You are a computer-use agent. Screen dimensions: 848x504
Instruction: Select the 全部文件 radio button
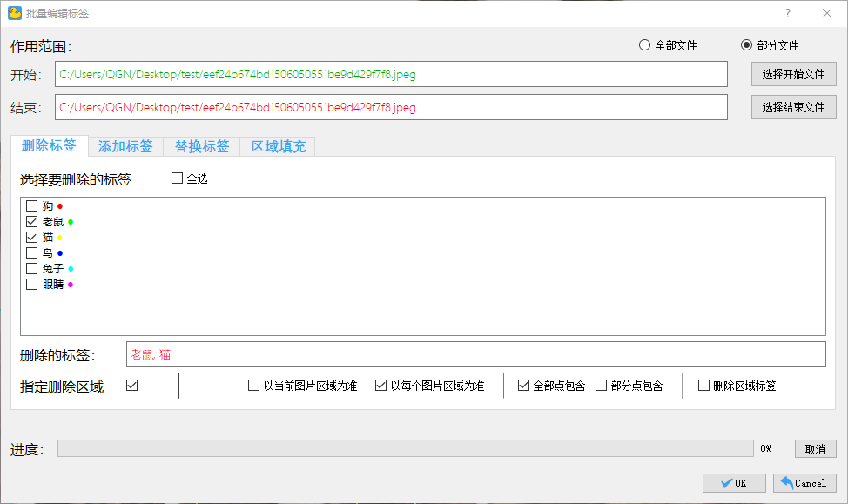pyautogui.click(x=644, y=44)
